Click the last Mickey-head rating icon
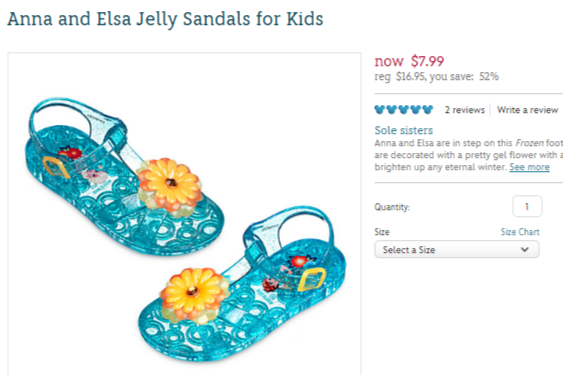 point(428,110)
